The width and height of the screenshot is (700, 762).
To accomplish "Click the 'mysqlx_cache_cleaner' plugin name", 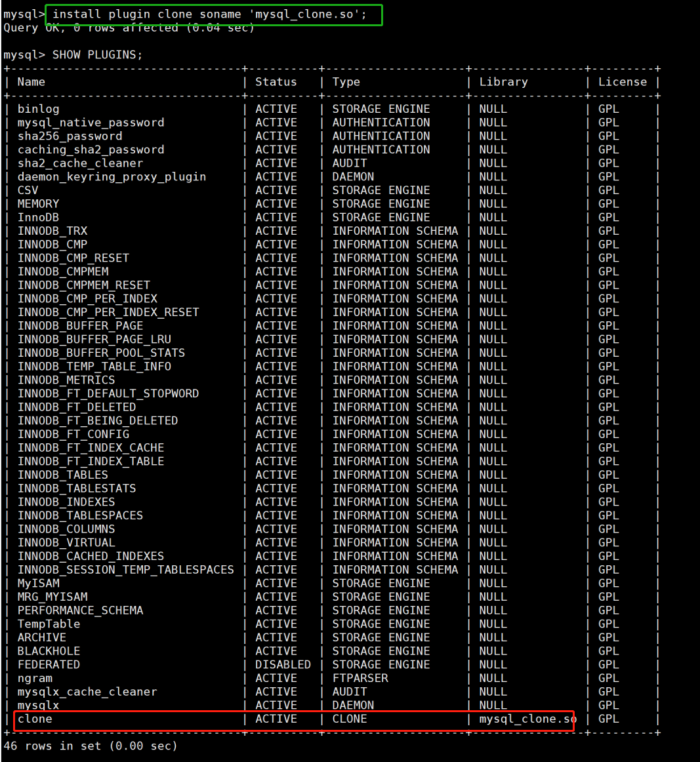I will coord(87,692).
